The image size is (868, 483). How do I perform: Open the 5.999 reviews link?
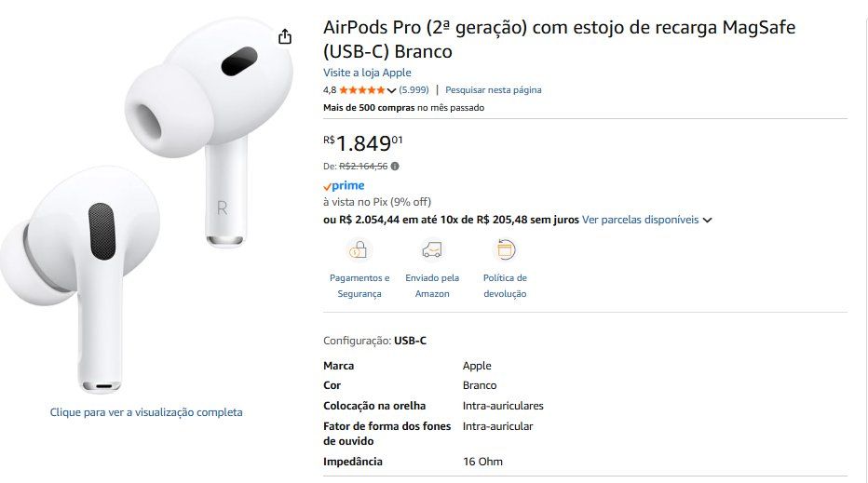pos(414,89)
